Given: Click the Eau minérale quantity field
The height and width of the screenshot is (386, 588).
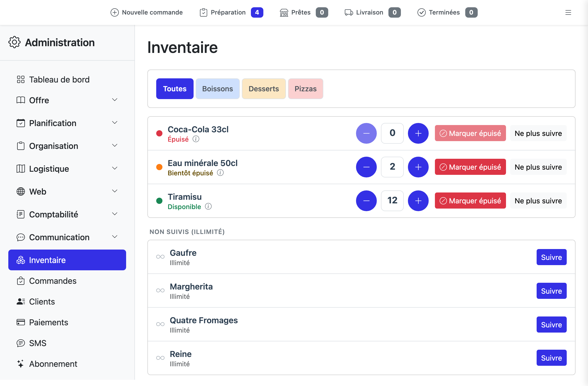Looking at the screenshot, I should pos(392,167).
